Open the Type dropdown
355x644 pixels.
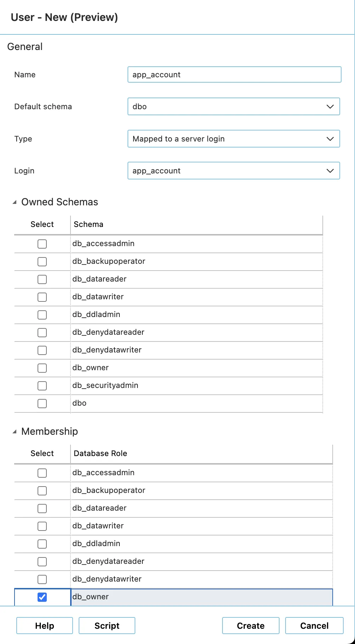233,139
